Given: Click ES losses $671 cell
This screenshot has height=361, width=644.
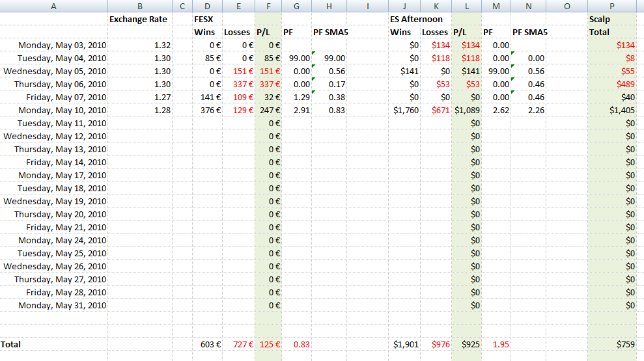Looking at the screenshot, I should click(x=436, y=110).
